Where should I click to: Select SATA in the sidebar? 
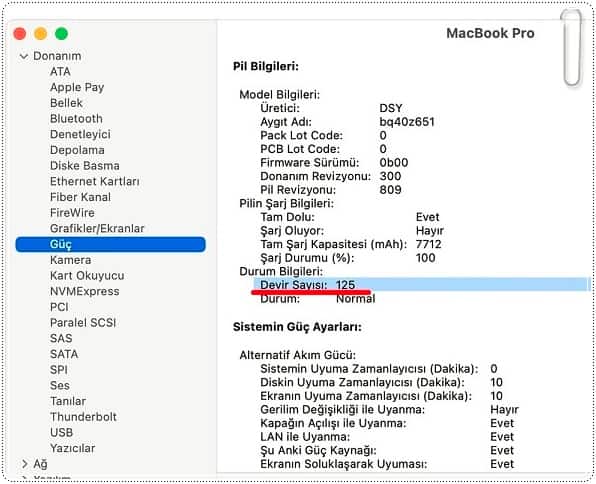[x=64, y=354]
